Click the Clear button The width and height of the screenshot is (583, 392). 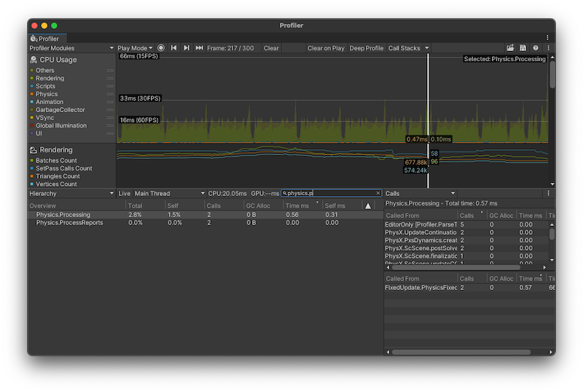[x=271, y=48]
